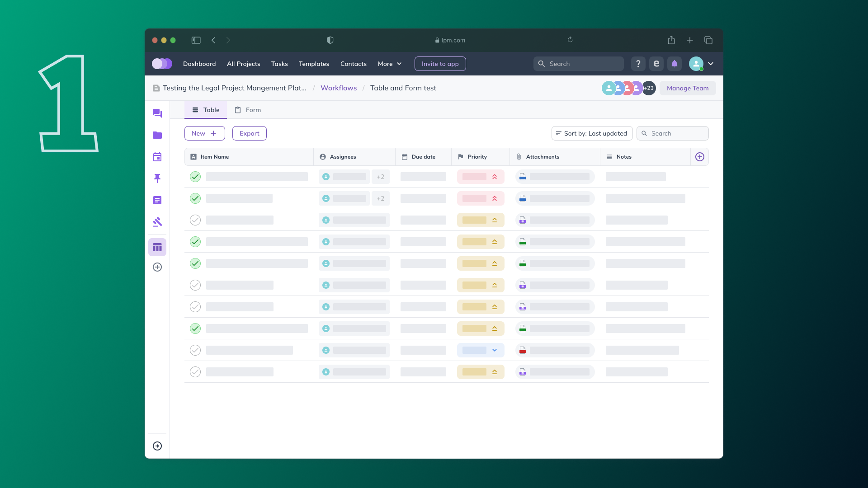
Task: Toggle completion check of eighth table row
Action: point(195,328)
